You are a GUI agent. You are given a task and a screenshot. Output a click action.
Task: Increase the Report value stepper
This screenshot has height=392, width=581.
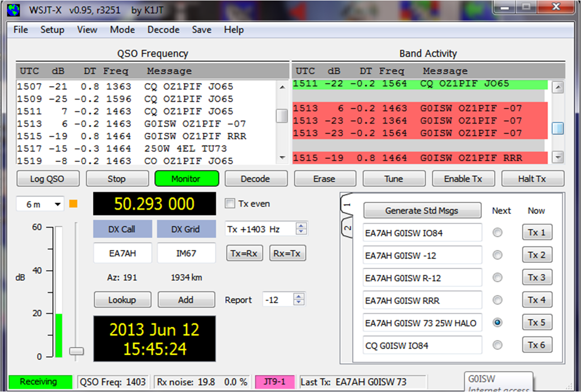click(299, 296)
